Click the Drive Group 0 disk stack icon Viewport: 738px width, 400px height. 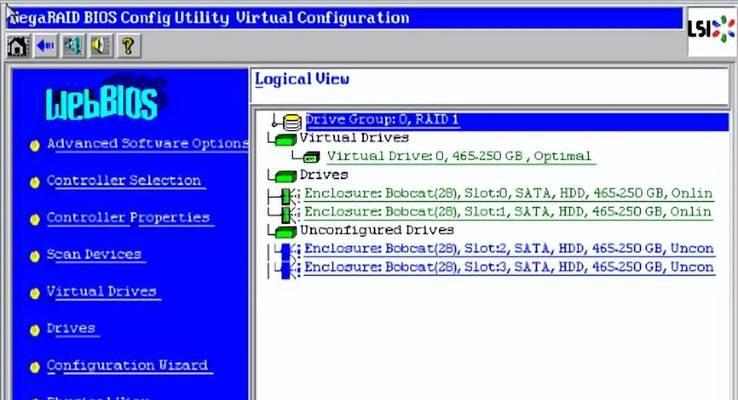coord(292,122)
